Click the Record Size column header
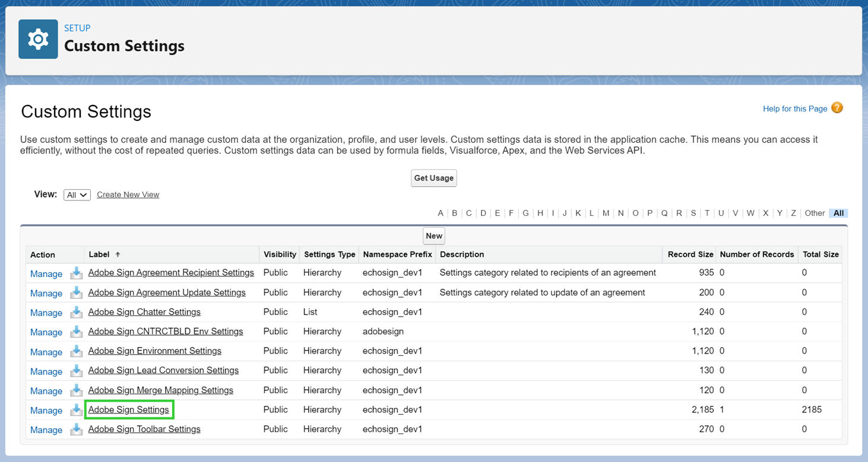Viewport: 868px width, 462px height. click(x=690, y=254)
